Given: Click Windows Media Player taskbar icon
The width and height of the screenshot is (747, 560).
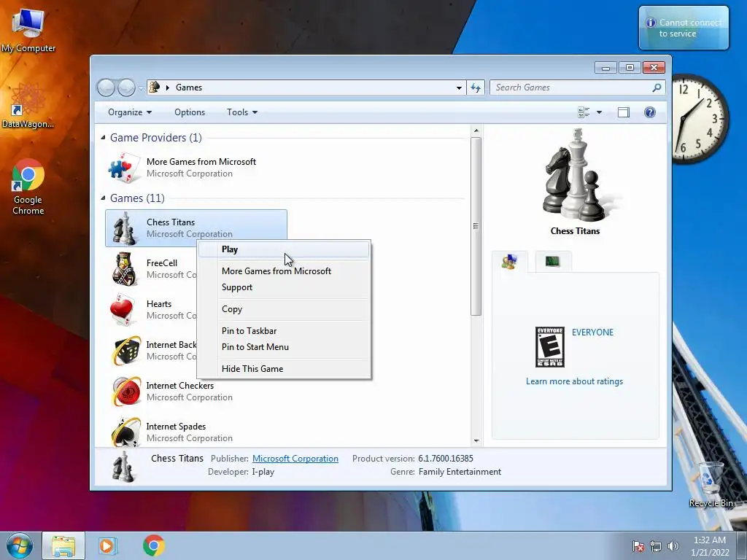Looking at the screenshot, I should pyautogui.click(x=107, y=545).
